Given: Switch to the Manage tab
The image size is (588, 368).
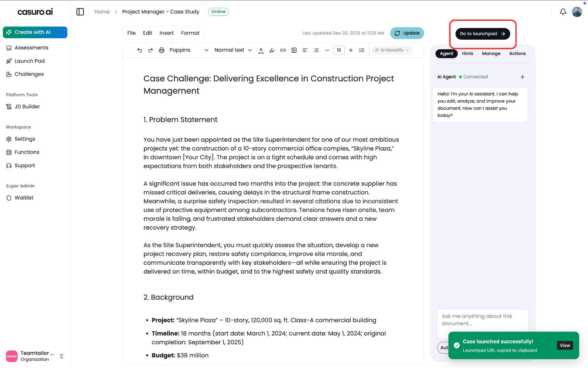Looking at the screenshot, I should pyautogui.click(x=491, y=54).
